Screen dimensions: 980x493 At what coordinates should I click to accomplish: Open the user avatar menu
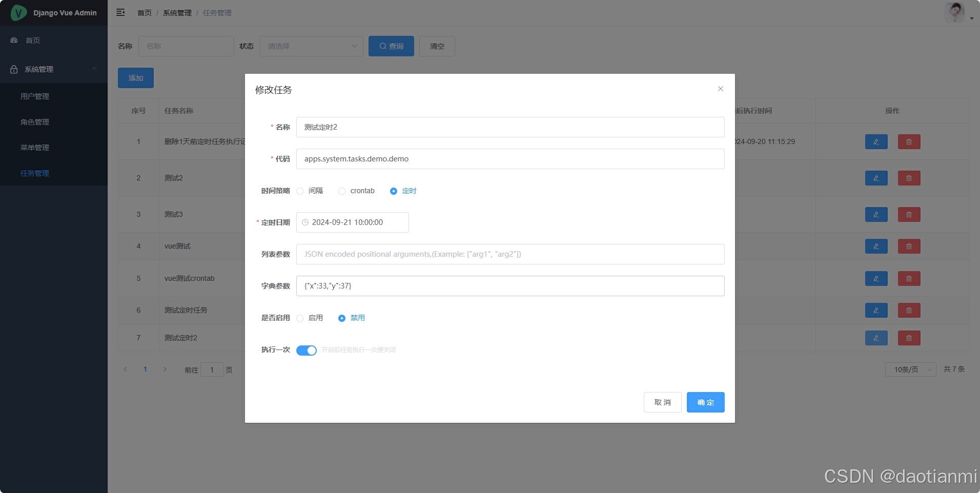(x=958, y=13)
